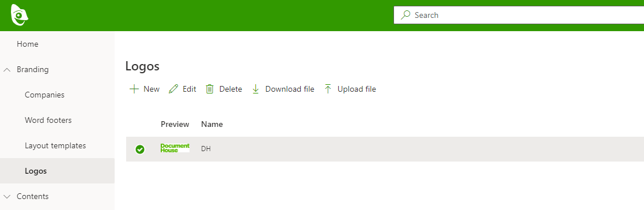Open Layout templates in sidebar

[55, 146]
